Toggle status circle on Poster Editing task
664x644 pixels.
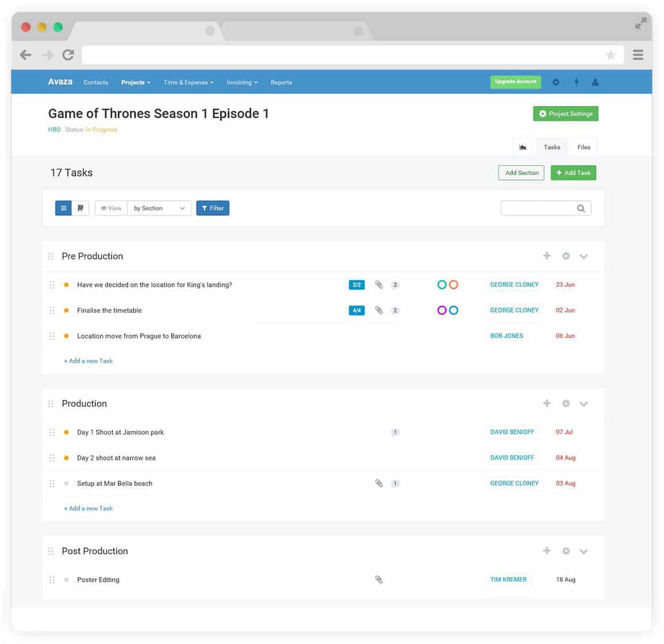[x=66, y=579]
